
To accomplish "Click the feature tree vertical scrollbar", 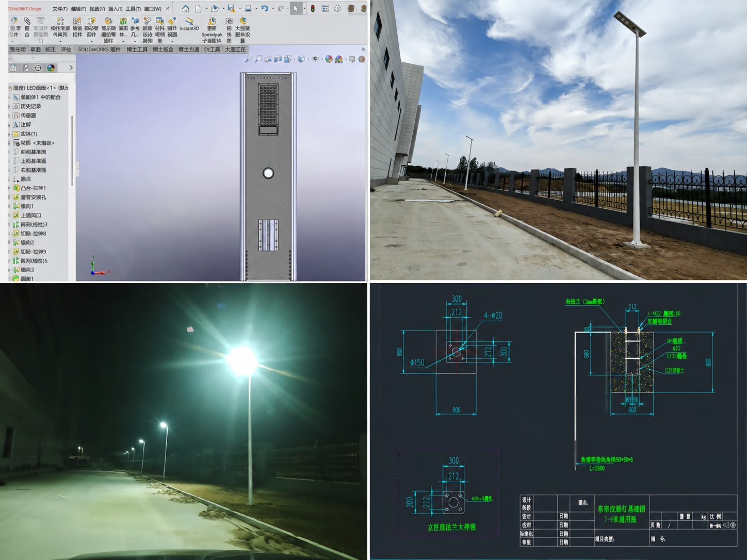I will click(x=72, y=150).
